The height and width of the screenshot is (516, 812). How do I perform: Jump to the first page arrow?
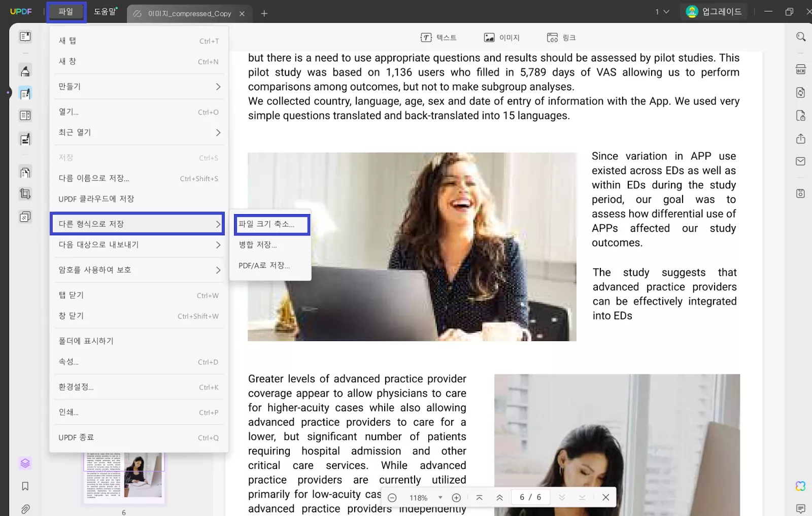[x=479, y=498]
